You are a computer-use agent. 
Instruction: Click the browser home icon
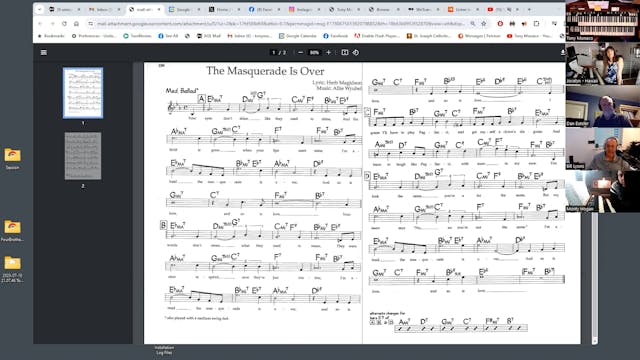(76, 24)
